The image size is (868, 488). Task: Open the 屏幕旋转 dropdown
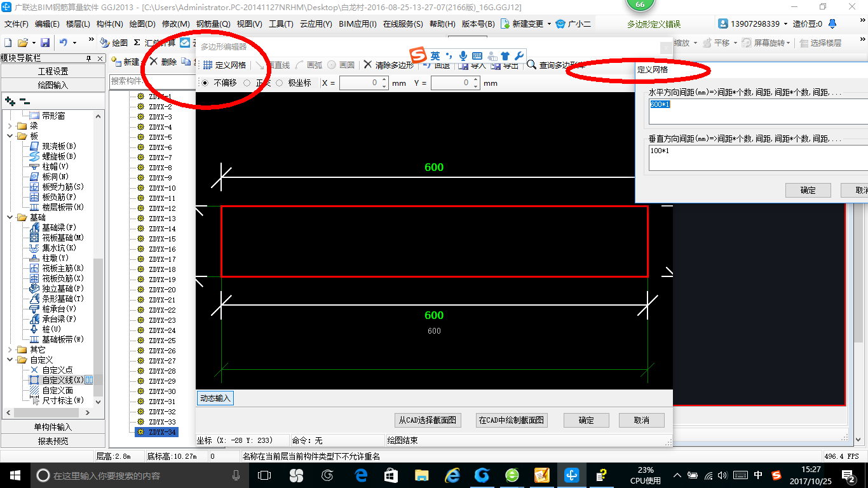pyautogui.click(x=789, y=43)
